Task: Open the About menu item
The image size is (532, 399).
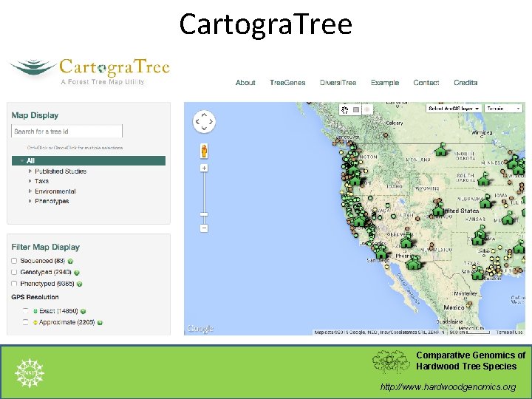Action: click(245, 83)
